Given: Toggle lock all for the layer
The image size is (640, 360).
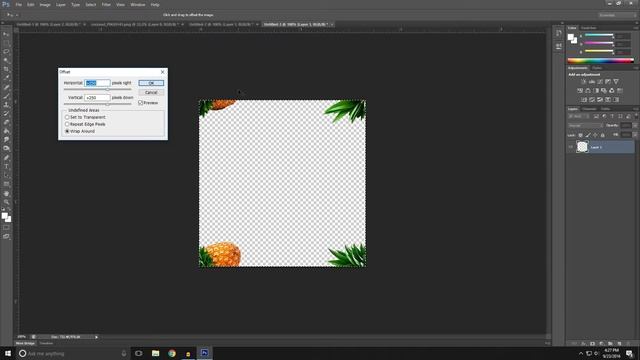Looking at the screenshot, I should tap(603, 135).
